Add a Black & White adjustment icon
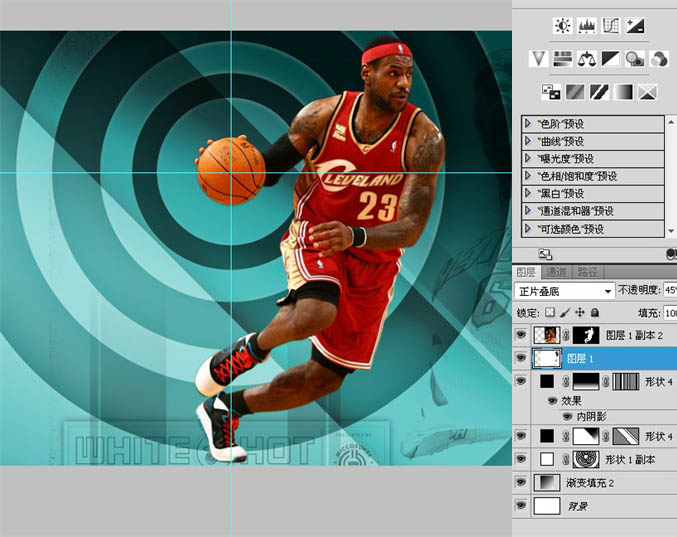 611,59
